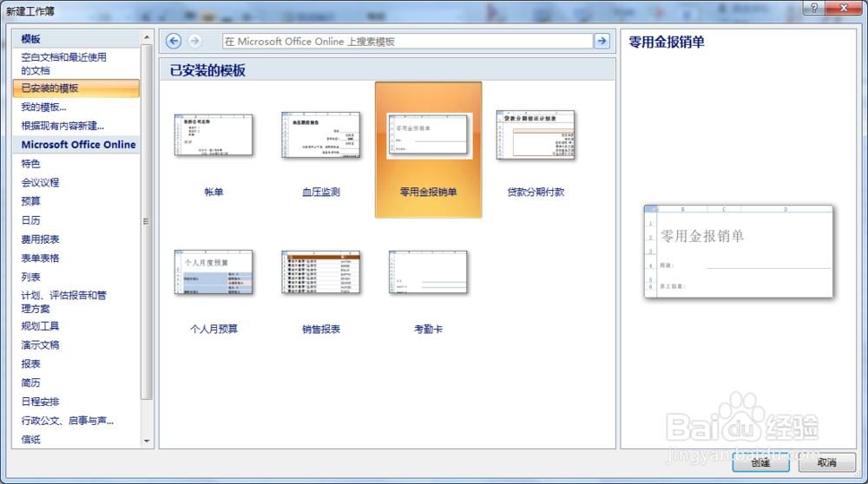
Task: Click the 考勤卡 template label
Action: [429, 329]
